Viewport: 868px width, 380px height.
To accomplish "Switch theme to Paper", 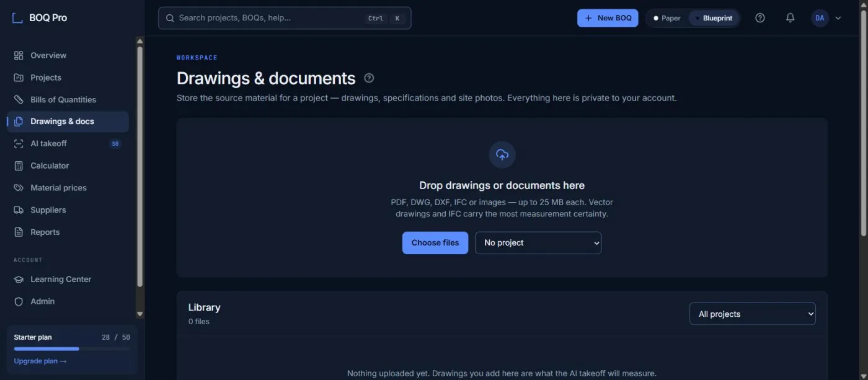I will coord(666,18).
